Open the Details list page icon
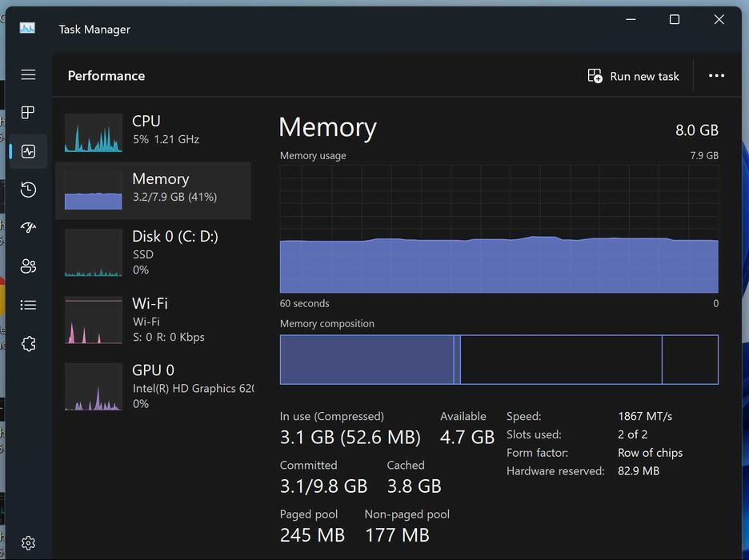Viewport: 749px width, 560px height. pos(28,305)
